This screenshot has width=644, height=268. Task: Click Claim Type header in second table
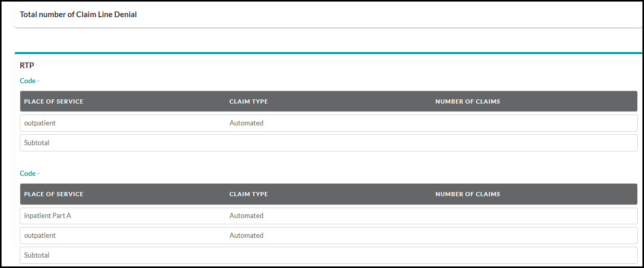point(249,194)
